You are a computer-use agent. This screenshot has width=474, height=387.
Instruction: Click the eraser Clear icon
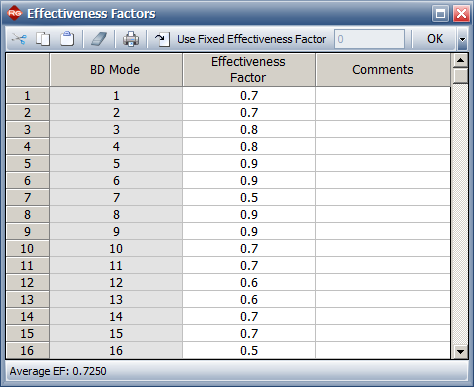point(99,39)
